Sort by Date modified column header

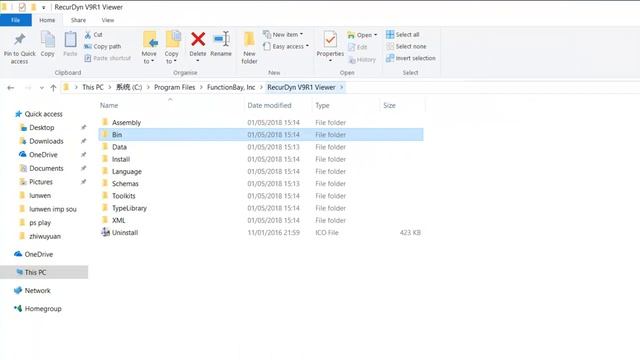click(269, 105)
